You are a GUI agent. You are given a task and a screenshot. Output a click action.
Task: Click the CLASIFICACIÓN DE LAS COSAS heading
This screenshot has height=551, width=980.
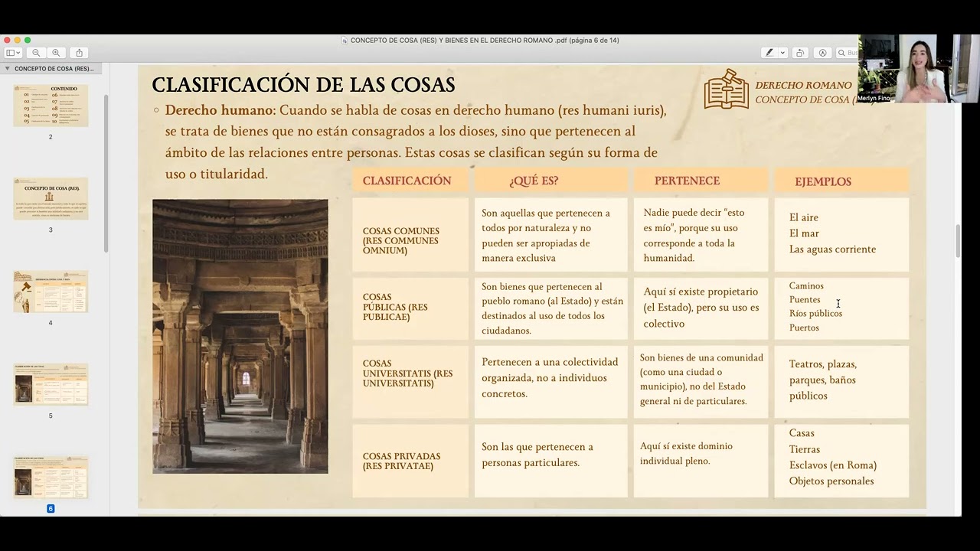click(x=303, y=85)
